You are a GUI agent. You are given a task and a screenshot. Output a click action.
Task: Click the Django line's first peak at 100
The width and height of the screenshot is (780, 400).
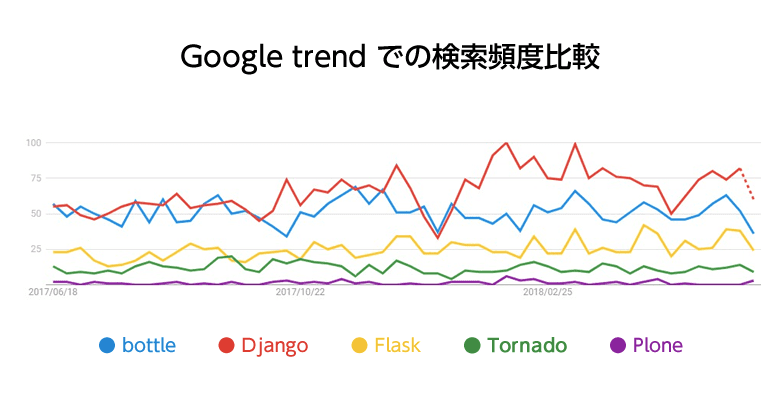(506, 143)
